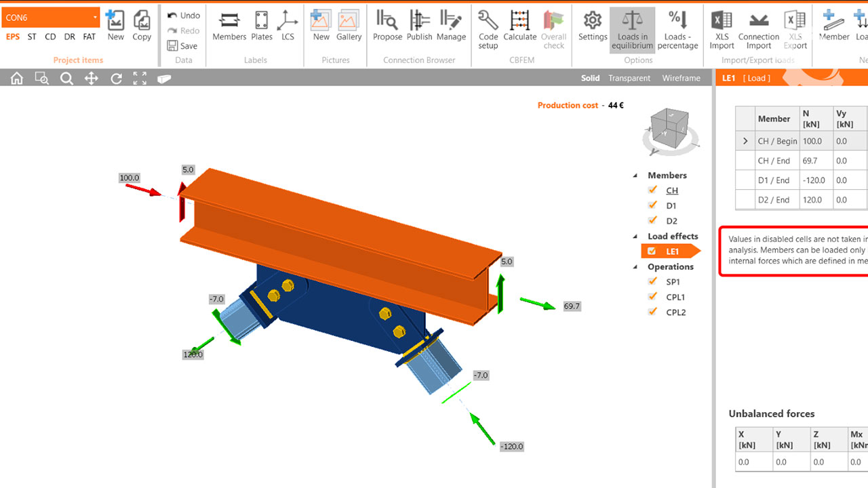Switch to the ST analysis tab
Screen dimensions: 868x488
[x=32, y=37]
